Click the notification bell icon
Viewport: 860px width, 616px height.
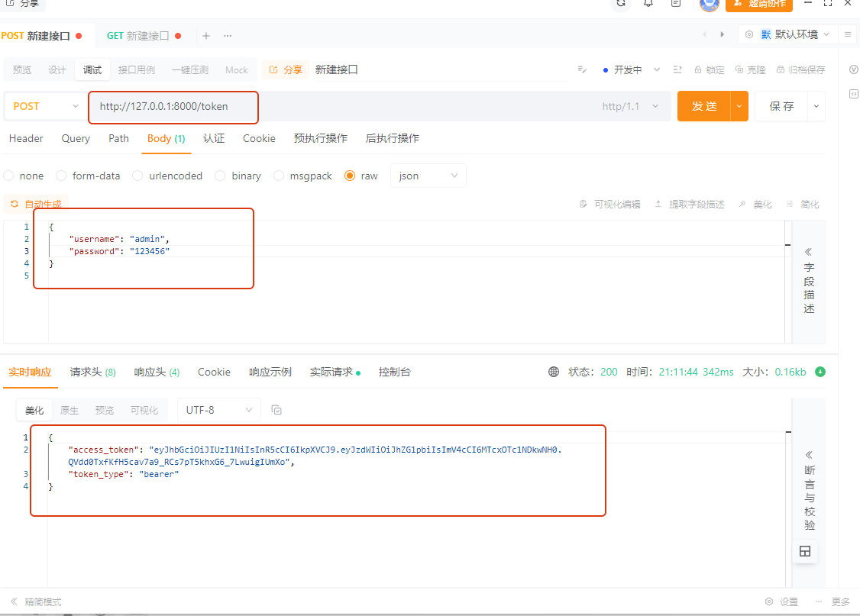[648, 3]
